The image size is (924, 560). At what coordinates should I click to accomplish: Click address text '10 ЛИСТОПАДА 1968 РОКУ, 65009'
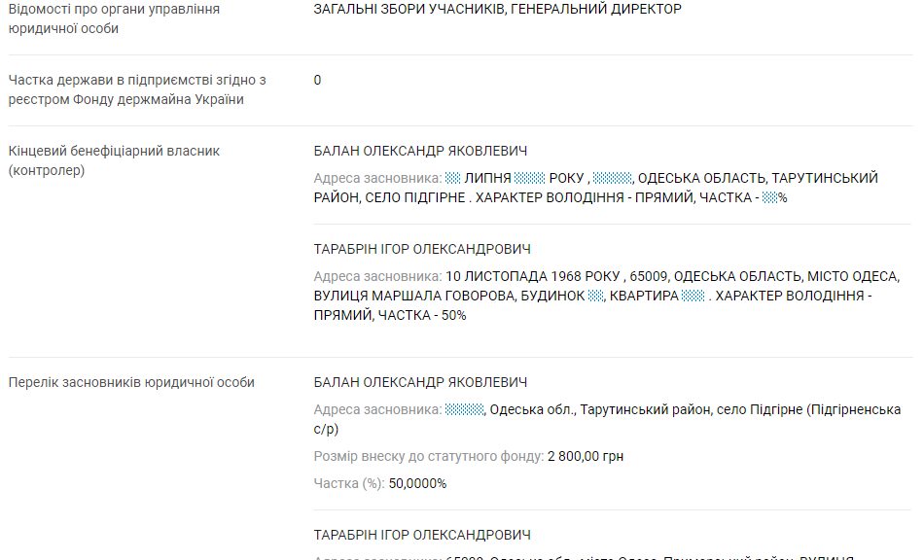(556, 276)
